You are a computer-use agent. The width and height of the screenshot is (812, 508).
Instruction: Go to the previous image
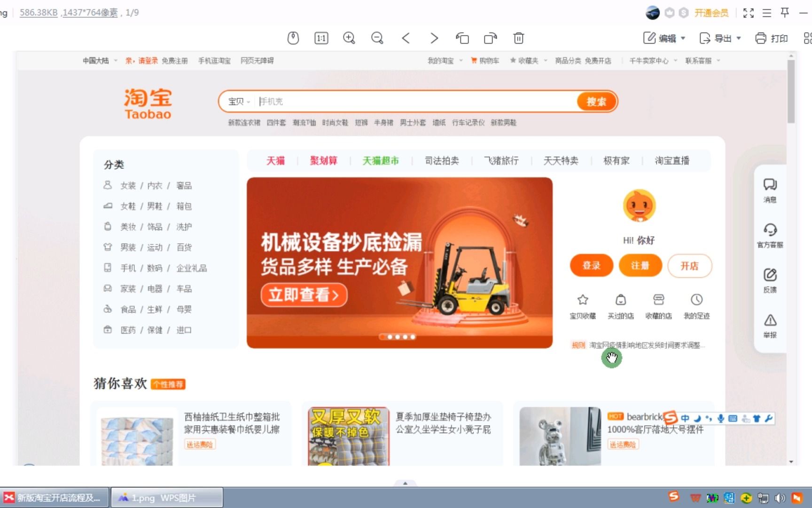pyautogui.click(x=406, y=38)
